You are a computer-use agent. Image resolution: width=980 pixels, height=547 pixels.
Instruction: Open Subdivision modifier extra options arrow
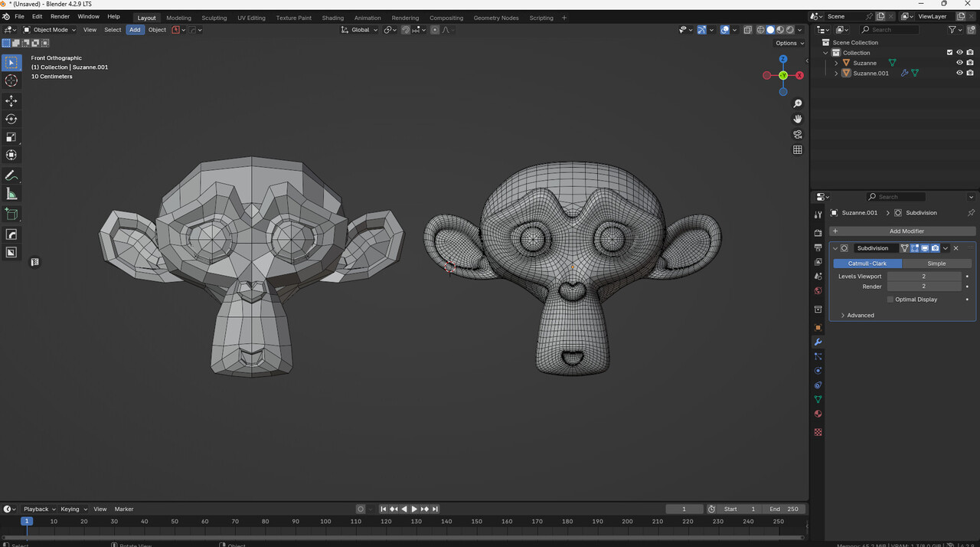click(946, 248)
